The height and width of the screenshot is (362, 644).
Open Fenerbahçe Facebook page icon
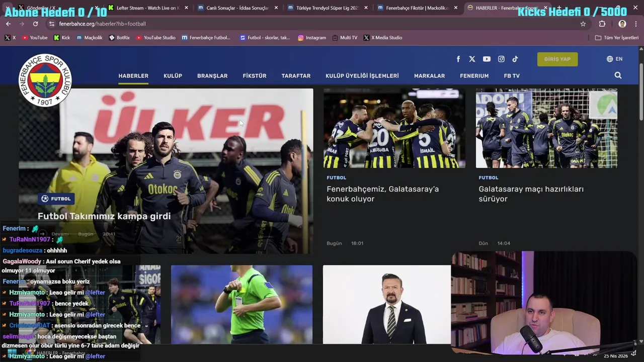[458, 59]
